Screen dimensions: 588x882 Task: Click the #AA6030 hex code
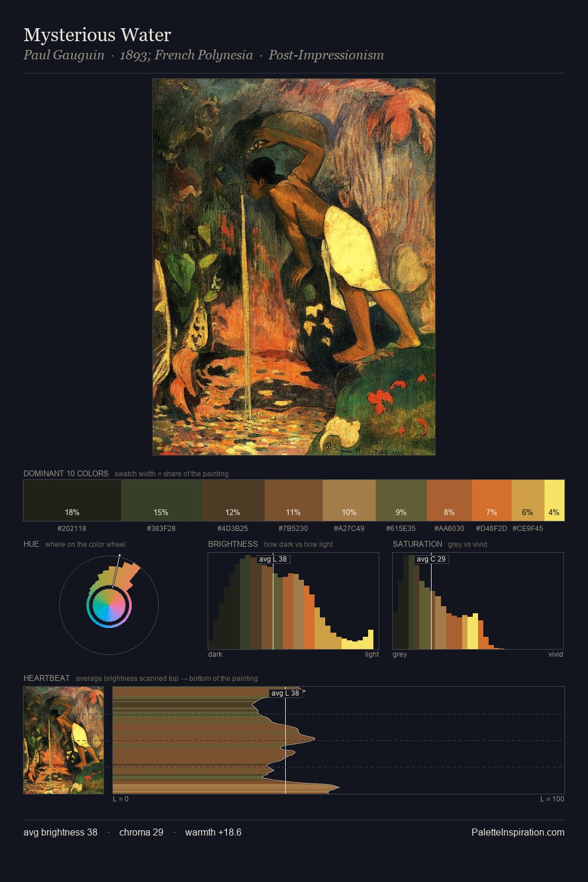449,529
